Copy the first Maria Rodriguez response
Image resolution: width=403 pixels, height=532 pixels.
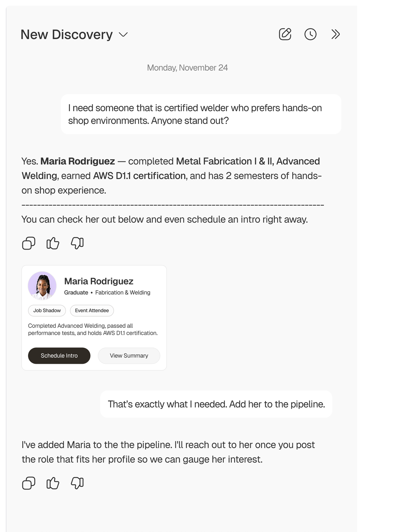tap(29, 243)
